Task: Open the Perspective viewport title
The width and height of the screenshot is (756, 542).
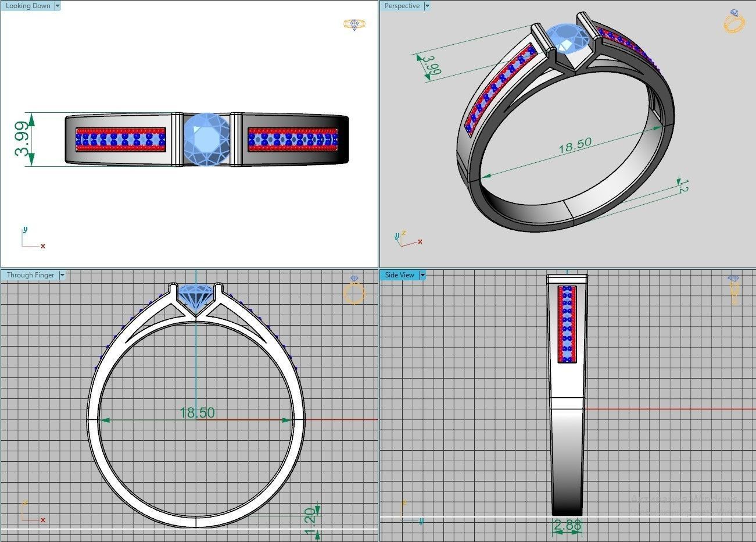Action: pos(402,6)
